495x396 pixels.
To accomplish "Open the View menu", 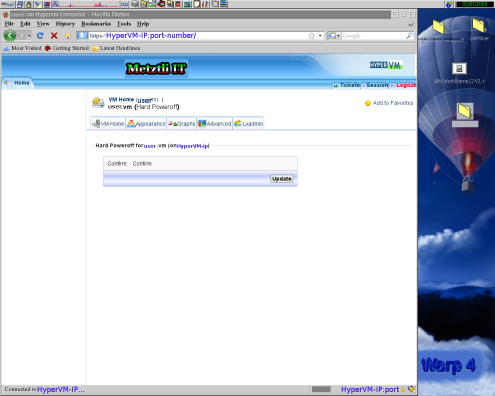I will tap(43, 24).
